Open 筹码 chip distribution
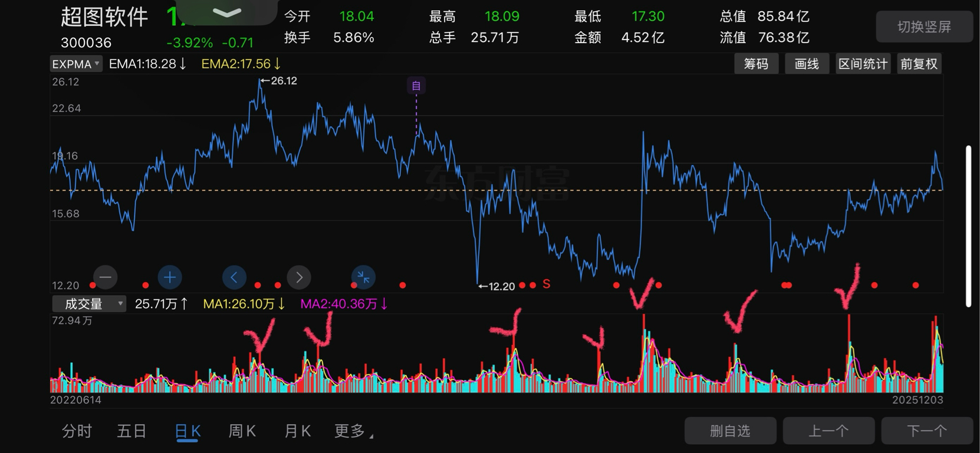 coord(756,64)
